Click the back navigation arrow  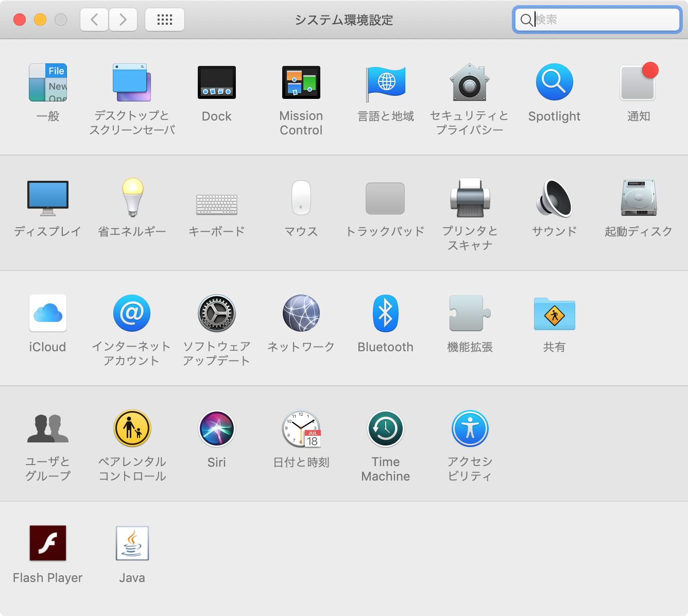[x=94, y=20]
